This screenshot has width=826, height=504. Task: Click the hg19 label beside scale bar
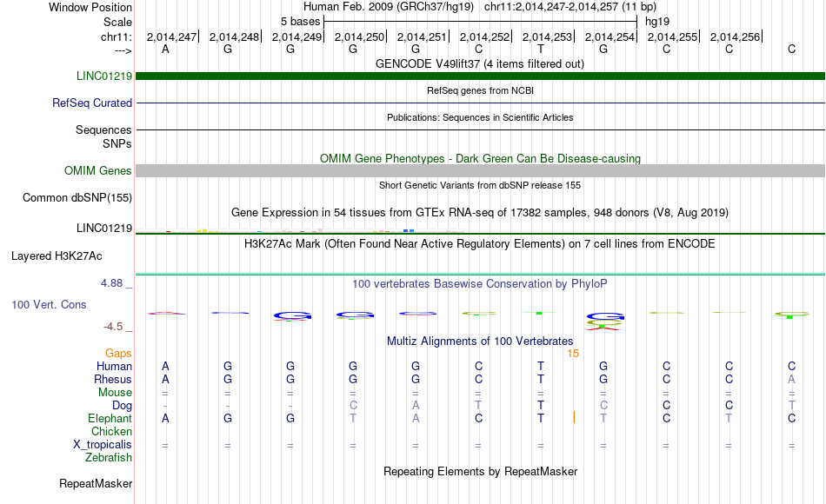point(657,22)
